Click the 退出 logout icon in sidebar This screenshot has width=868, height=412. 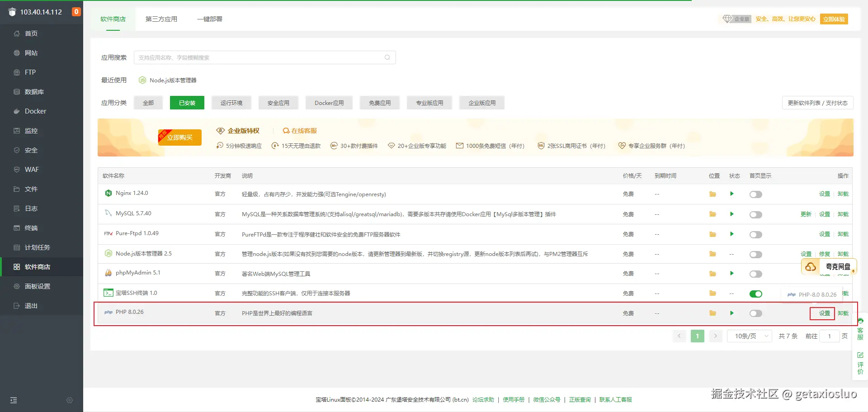click(x=17, y=306)
